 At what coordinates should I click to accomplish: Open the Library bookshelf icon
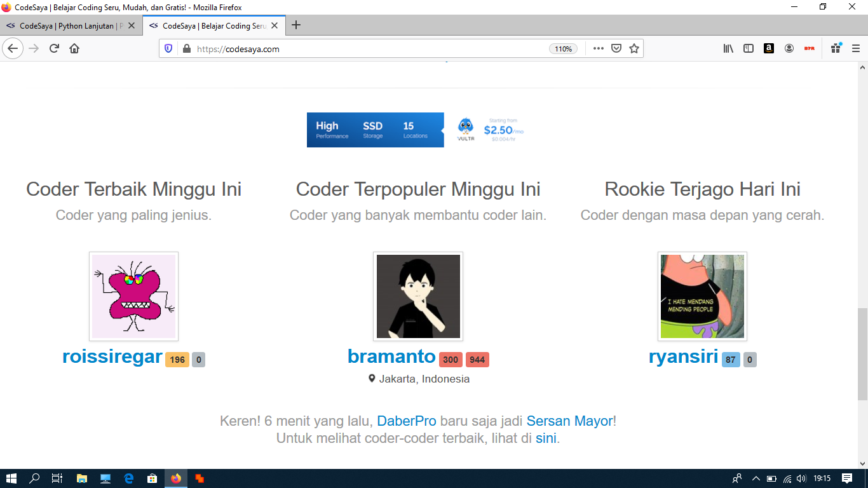click(728, 48)
